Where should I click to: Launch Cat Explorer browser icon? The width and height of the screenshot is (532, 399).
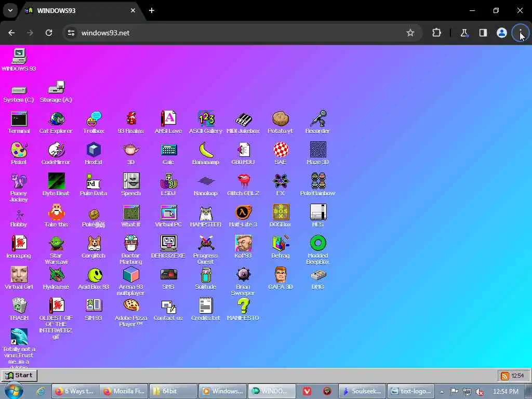[x=56, y=119]
